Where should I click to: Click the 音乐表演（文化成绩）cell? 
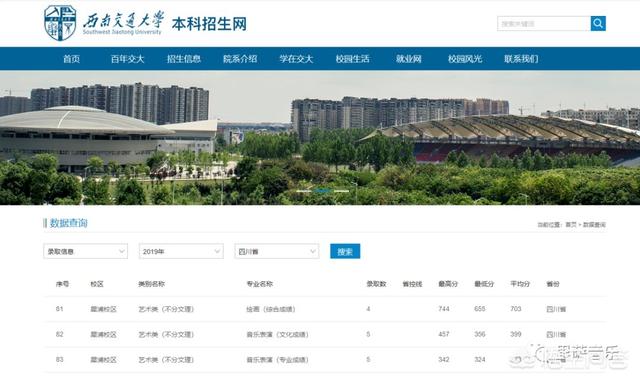pyautogui.click(x=277, y=334)
